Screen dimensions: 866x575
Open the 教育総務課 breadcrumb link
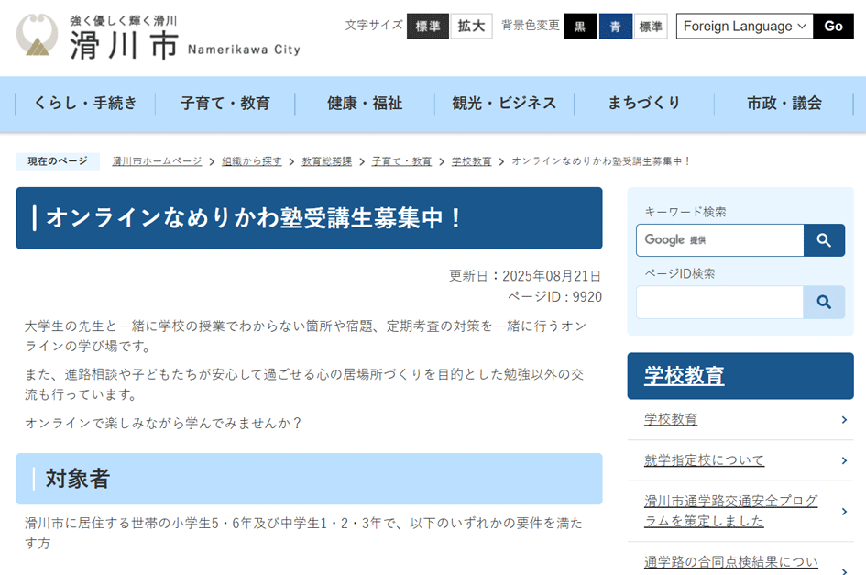click(x=326, y=161)
